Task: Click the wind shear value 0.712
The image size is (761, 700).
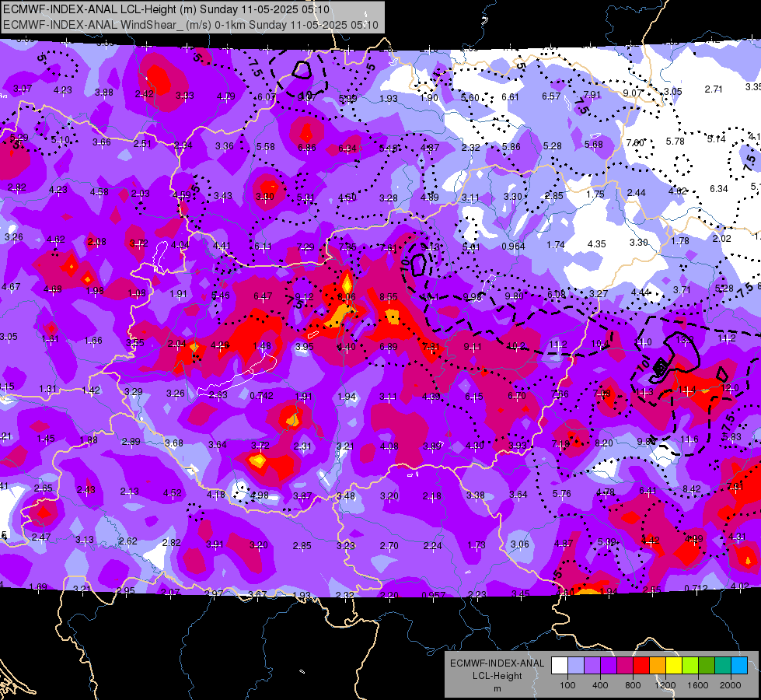Action: pyautogui.click(x=696, y=589)
